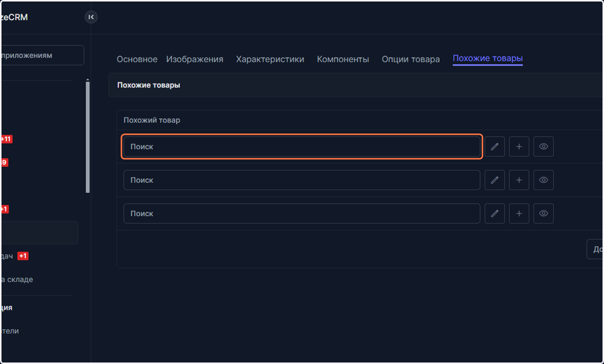Screen dimensions: 604x364
Task: Focus the first Поиск search field
Action: [x=302, y=147]
